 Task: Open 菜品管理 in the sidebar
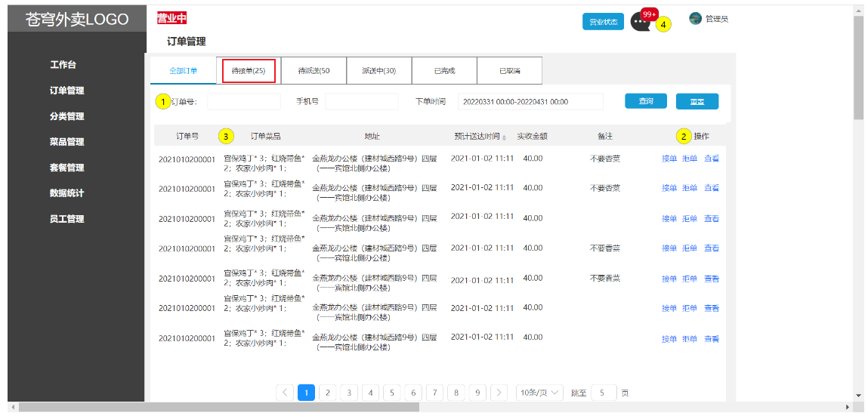pos(67,142)
